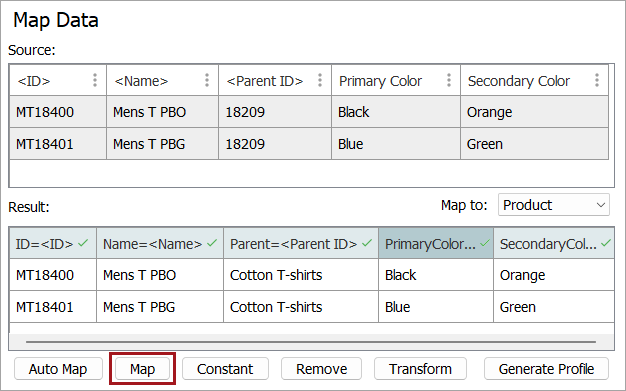This screenshot has height=391, width=626.
Task: Open the <ID> column options menu
Action: [95, 80]
